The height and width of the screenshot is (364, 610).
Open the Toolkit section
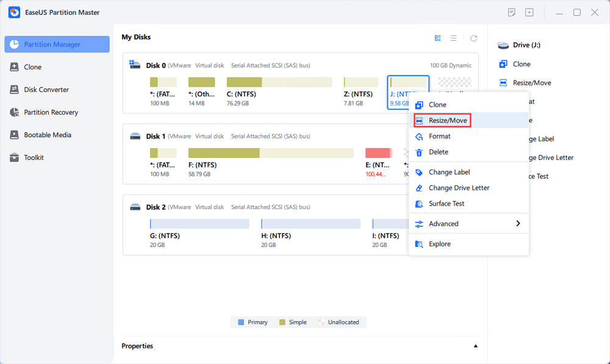tap(34, 157)
